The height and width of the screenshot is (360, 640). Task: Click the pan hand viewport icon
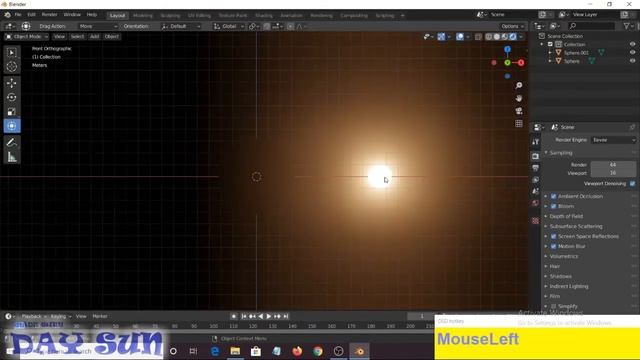(519, 98)
